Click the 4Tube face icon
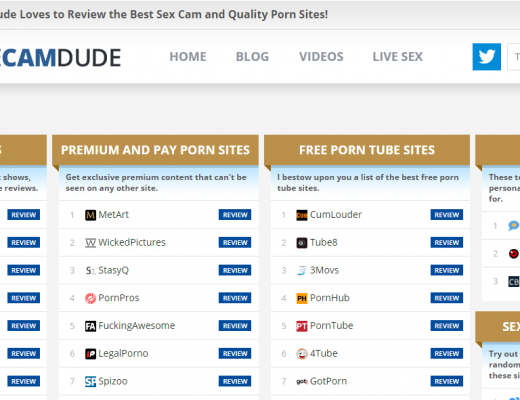520x400 pixels. point(302,354)
